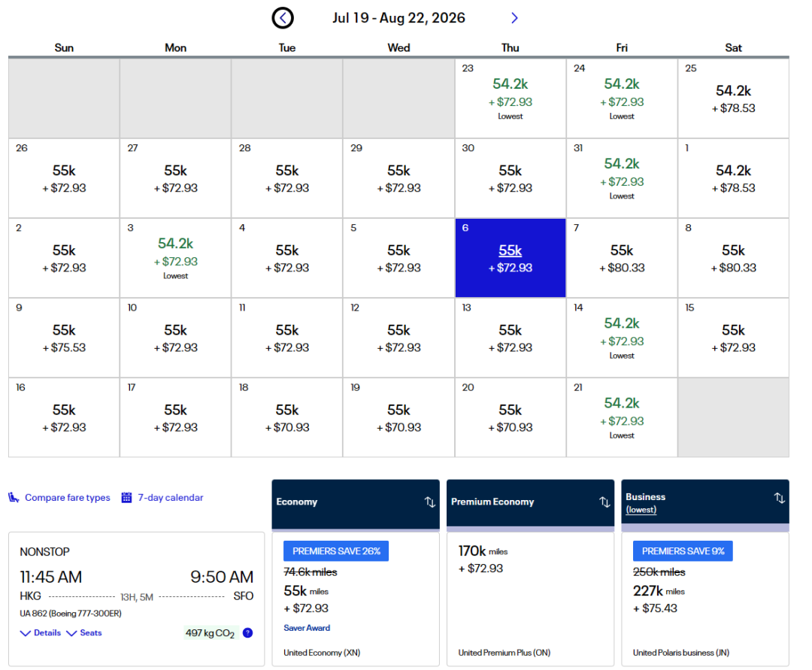Image resolution: width=812 pixels, height=670 pixels.
Task: Go to previous date range arrow
Action: tap(283, 18)
